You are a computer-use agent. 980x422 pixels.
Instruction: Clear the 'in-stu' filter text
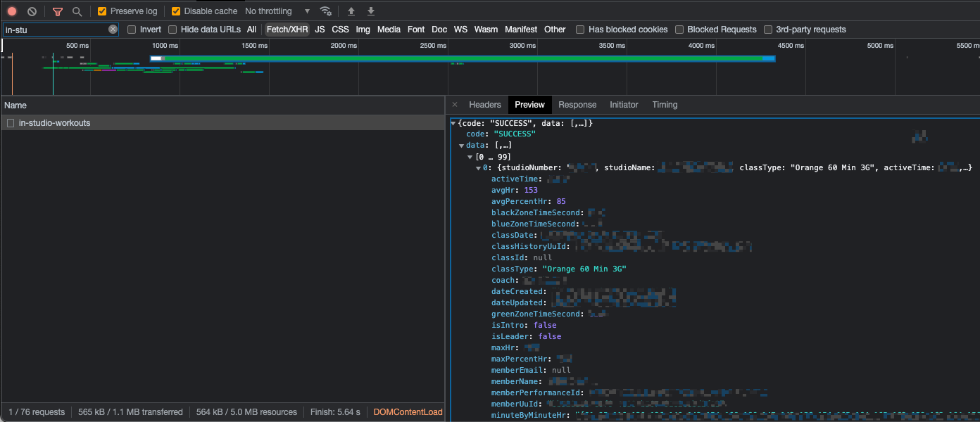(x=113, y=30)
